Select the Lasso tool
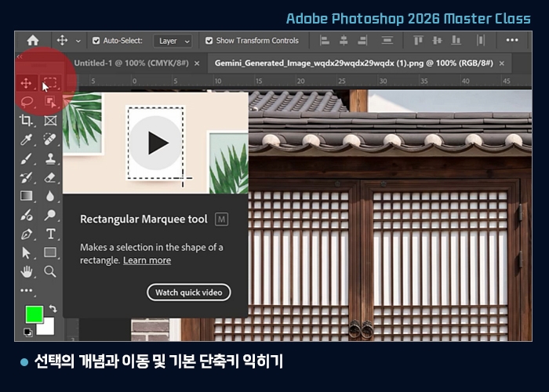 click(x=27, y=102)
